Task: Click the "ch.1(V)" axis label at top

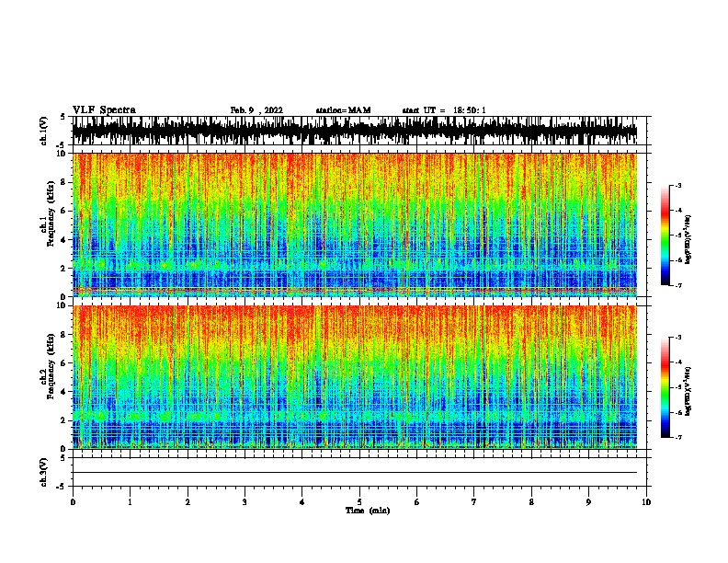Action: coord(44,131)
